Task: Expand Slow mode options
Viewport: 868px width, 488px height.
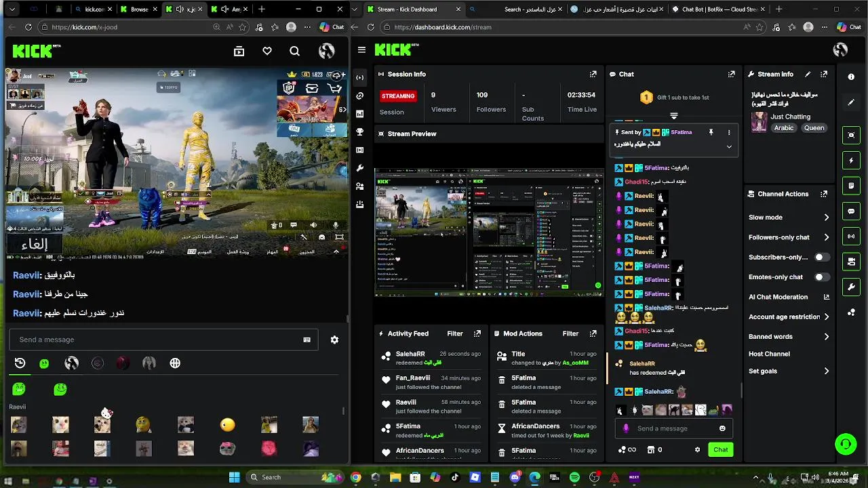Action: click(x=826, y=218)
